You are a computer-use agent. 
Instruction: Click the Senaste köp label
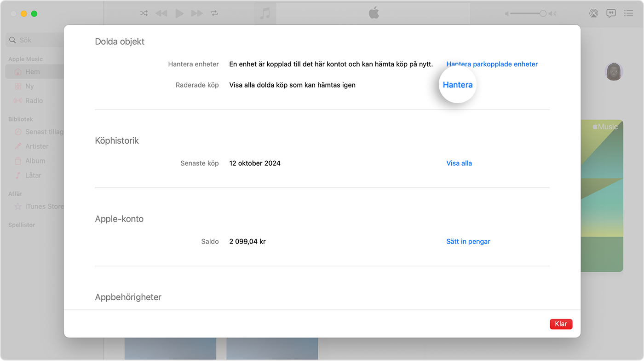tap(200, 163)
